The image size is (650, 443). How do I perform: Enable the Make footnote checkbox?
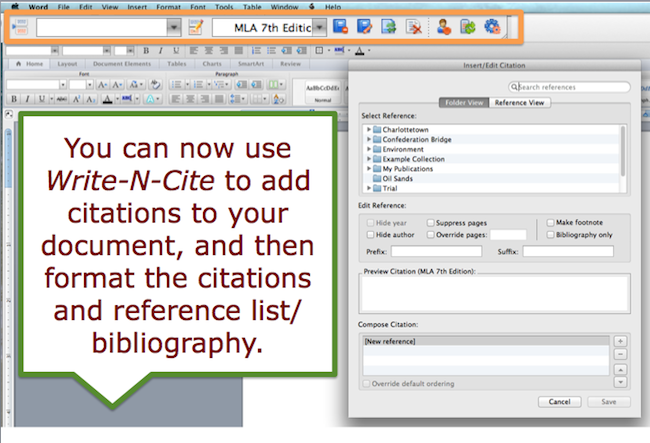click(550, 223)
